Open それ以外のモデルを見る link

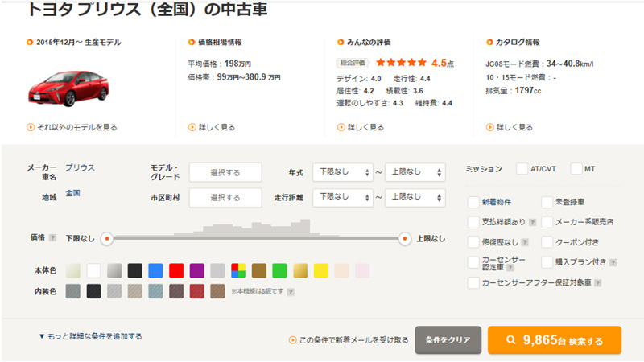tap(72, 127)
